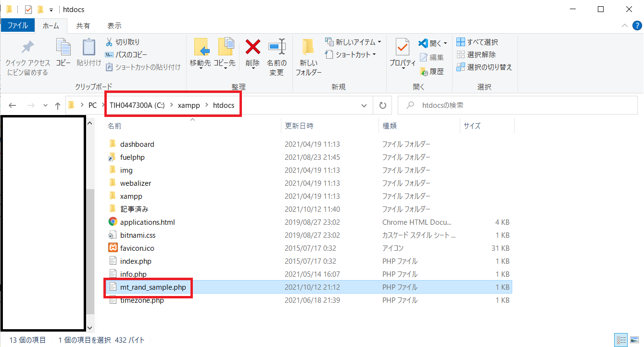This screenshot has width=644, height=347.
Task: Click the Forward navigation arrow
Action: [x=30, y=105]
